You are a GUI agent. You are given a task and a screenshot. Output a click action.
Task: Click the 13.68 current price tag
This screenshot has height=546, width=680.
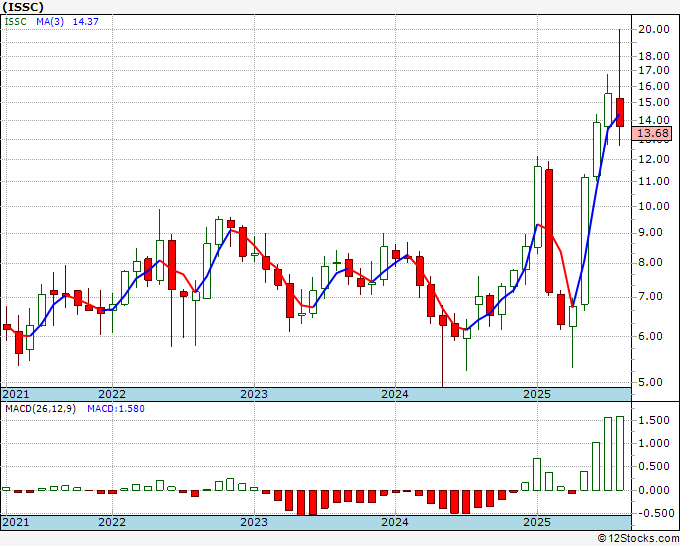[x=651, y=133]
